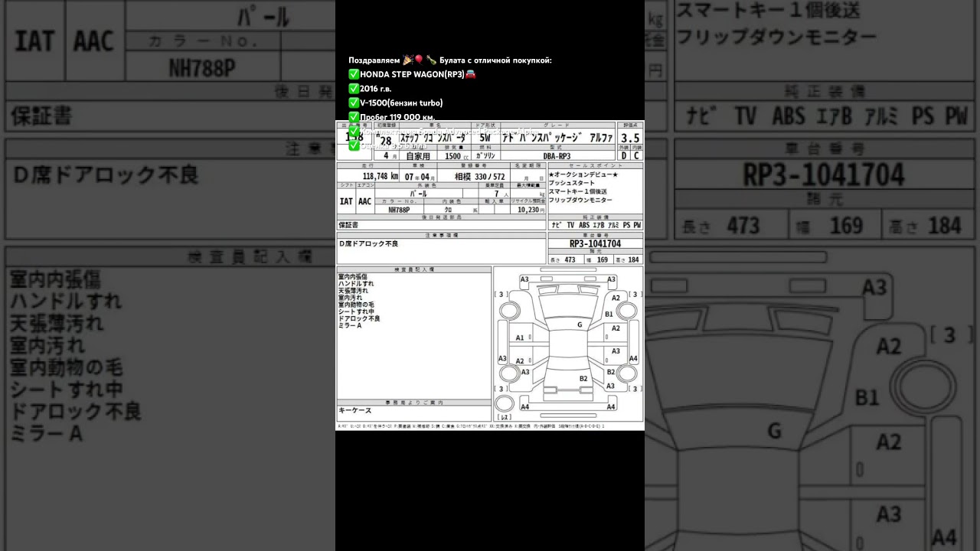
Task: Click inspector note 'ハンドルすれ' in the small sheet
Action: pyautogui.click(x=356, y=284)
